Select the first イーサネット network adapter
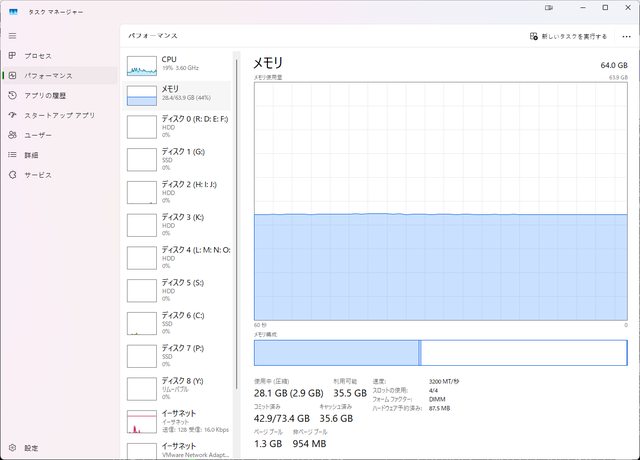The image size is (640, 460). [x=178, y=420]
